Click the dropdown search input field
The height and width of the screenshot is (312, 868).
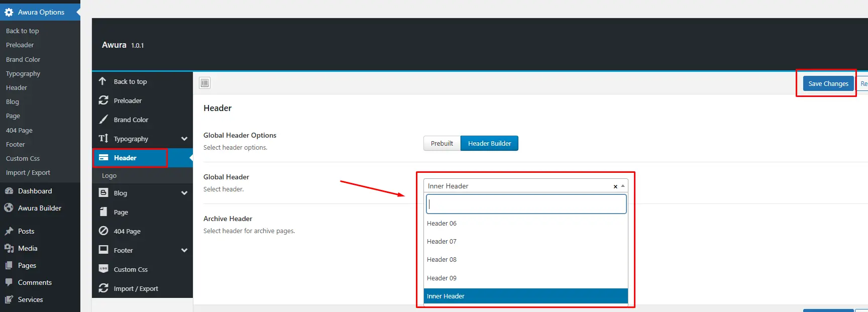(526, 204)
